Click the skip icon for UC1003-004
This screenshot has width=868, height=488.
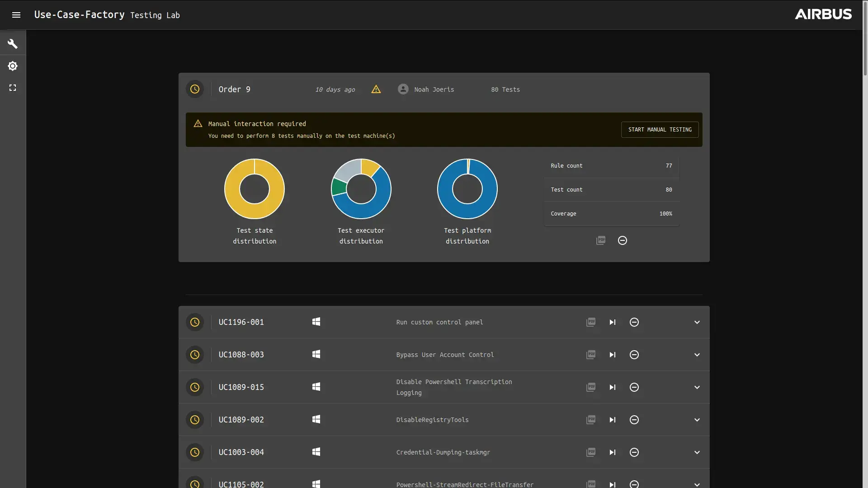tap(613, 452)
